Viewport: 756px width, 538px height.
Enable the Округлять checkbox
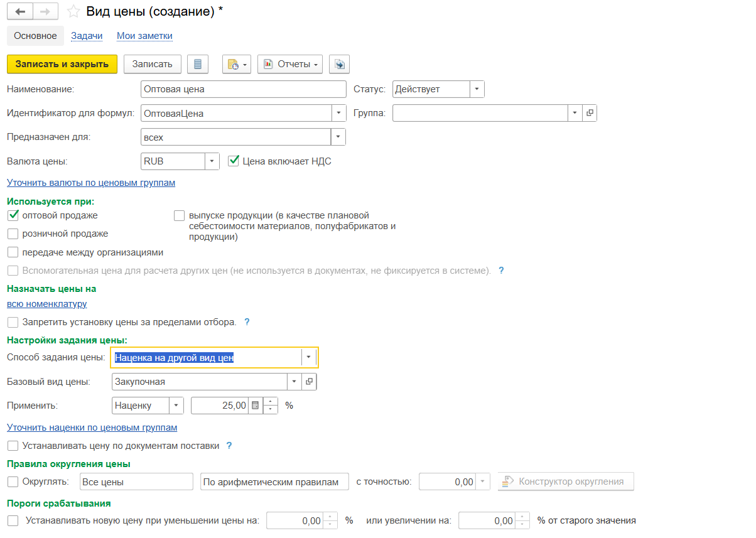(x=13, y=482)
